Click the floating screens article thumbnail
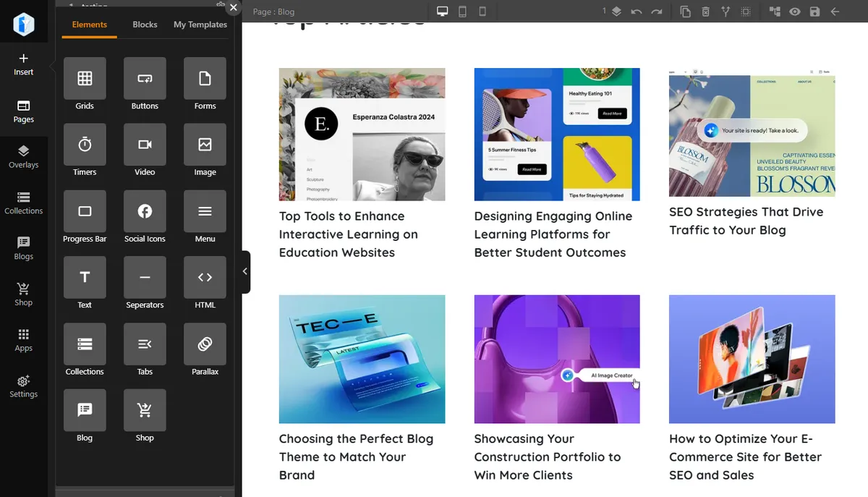The height and width of the screenshot is (497, 868). (752, 359)
